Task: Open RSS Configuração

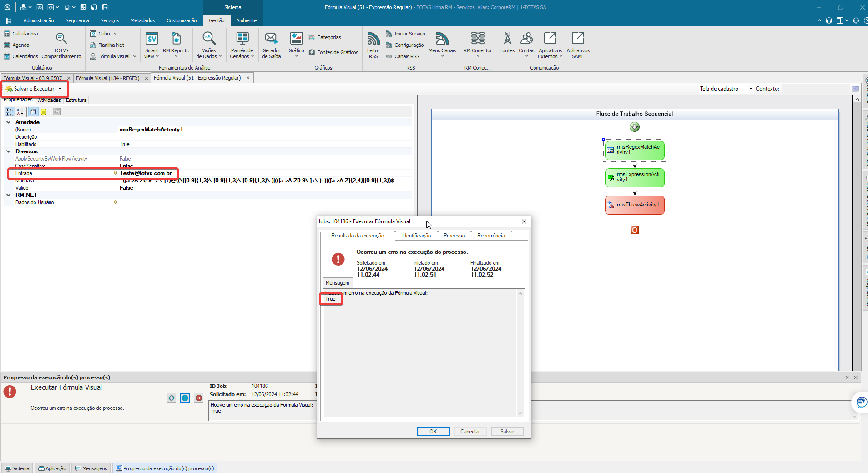Action: pos(404,45)
